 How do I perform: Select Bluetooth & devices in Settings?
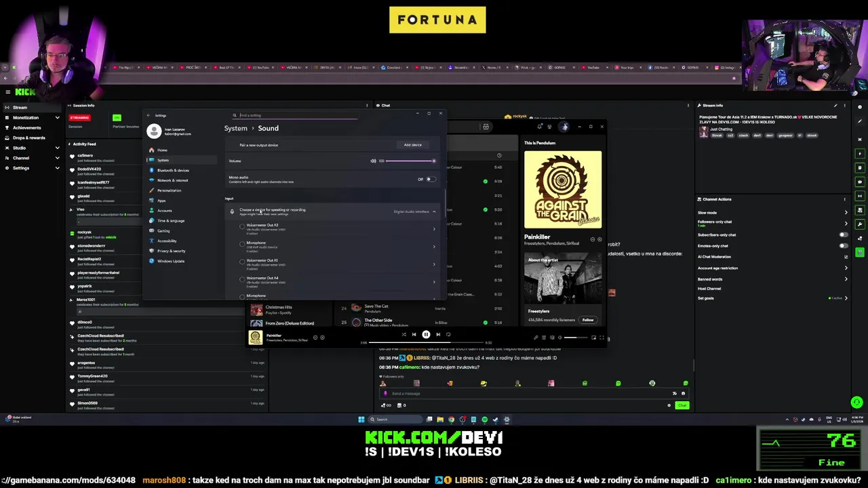click(x=182, y=170)
